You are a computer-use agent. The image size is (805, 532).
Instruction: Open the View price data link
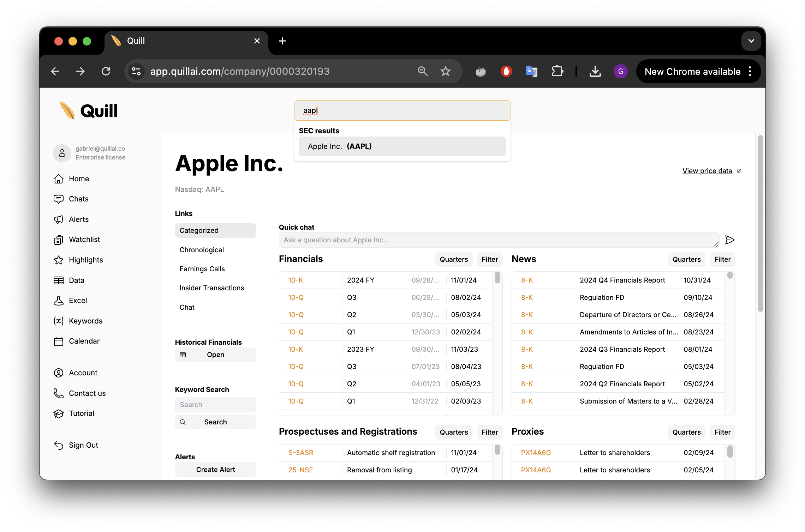707,171
